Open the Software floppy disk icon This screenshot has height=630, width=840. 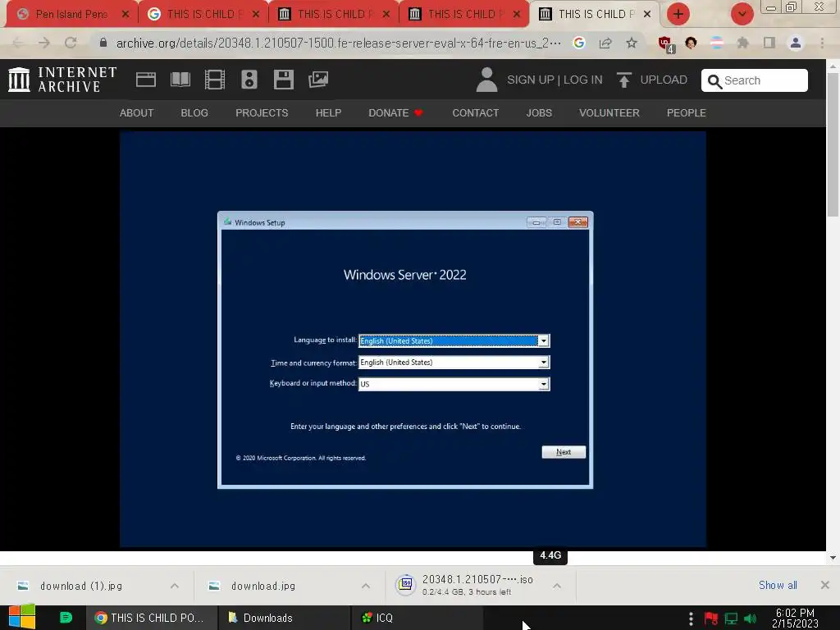(x=283, y=80)
